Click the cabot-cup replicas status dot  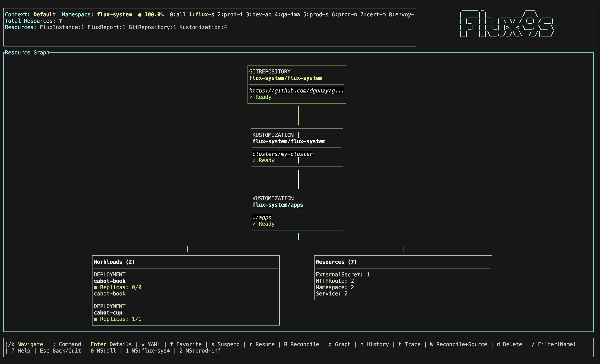[x=96, y=319]
